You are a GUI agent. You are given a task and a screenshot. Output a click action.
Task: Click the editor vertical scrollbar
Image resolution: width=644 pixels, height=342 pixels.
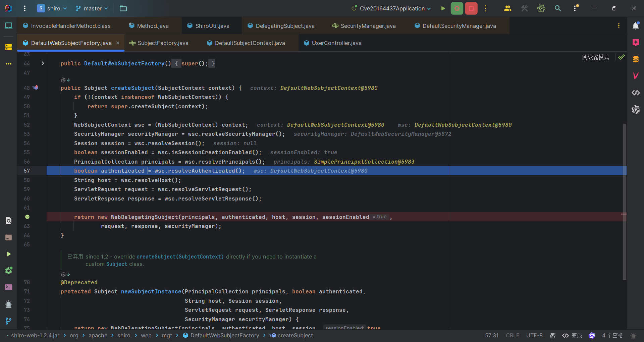click(x=624, y=201)
